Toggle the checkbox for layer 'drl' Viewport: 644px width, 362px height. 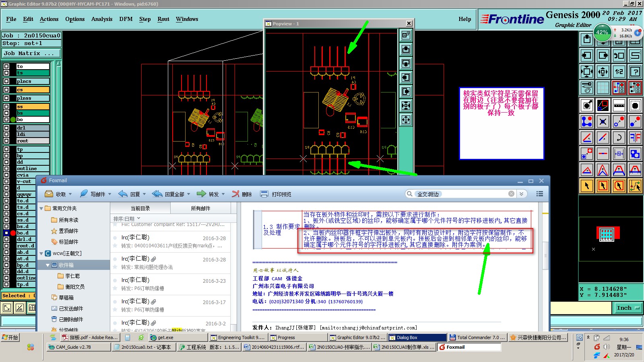click(6, 128)
